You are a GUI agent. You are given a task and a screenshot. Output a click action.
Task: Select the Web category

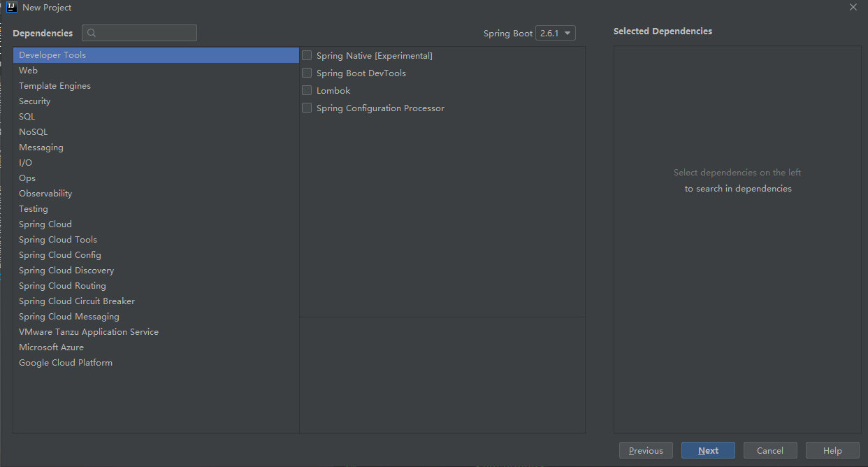click(x=28, y=70)
